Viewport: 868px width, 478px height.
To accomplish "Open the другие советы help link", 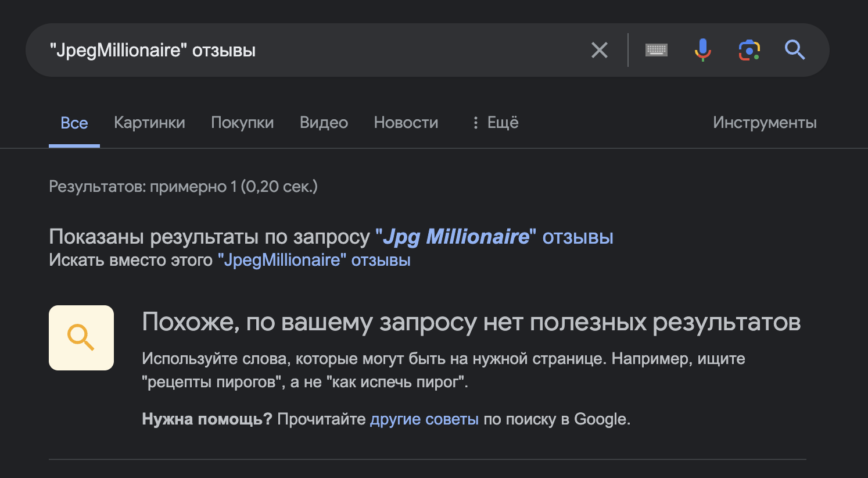I will pos(424,419).
